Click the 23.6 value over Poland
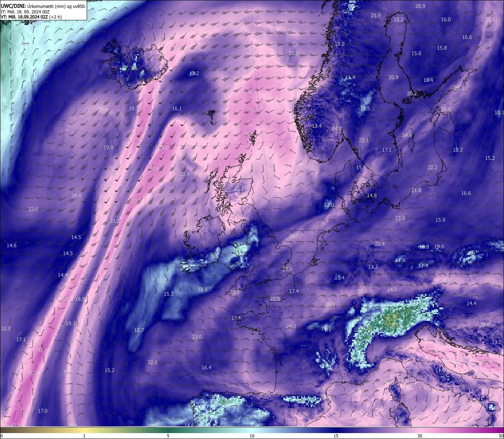This screenshot has width=504, height=439. tap(400, 219)
